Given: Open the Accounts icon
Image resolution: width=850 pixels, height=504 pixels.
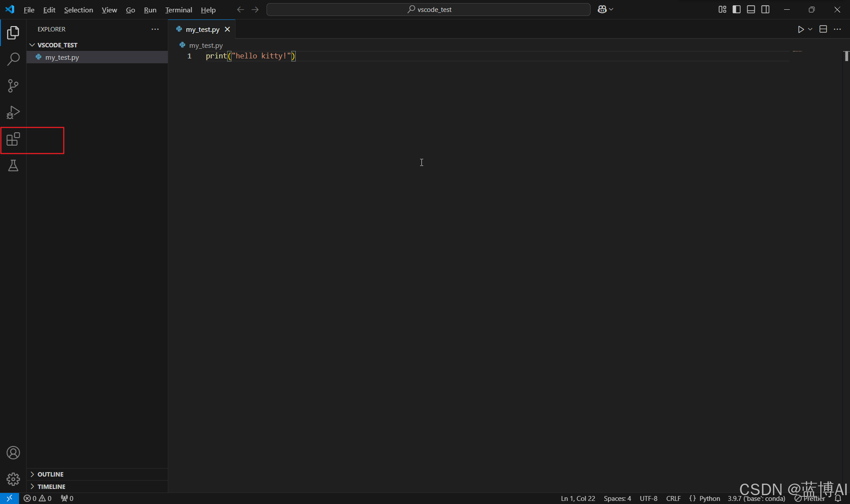Looking at the screenshot, I should click(x=13, y=453).
